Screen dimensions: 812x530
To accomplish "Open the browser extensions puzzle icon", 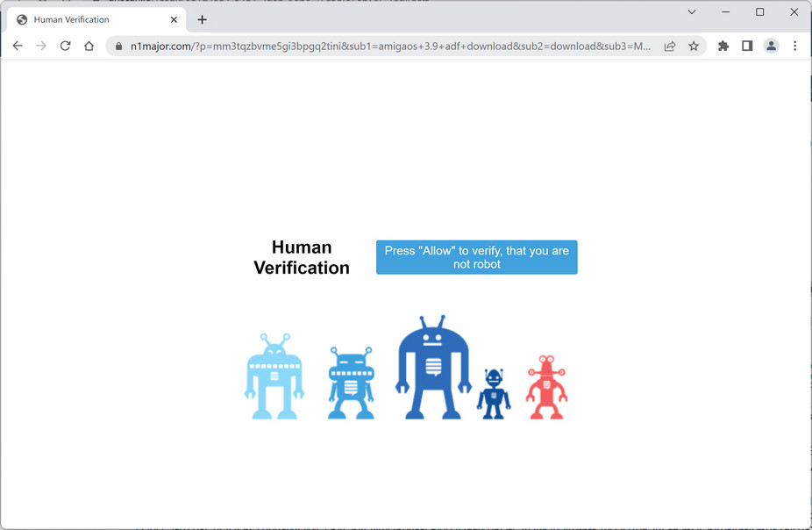I will (723, 46).
